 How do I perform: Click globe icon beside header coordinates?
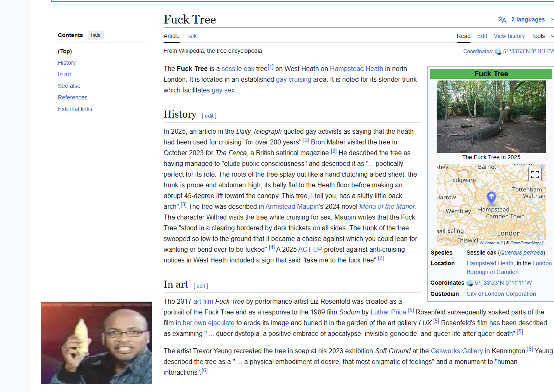tap(498, 52)
